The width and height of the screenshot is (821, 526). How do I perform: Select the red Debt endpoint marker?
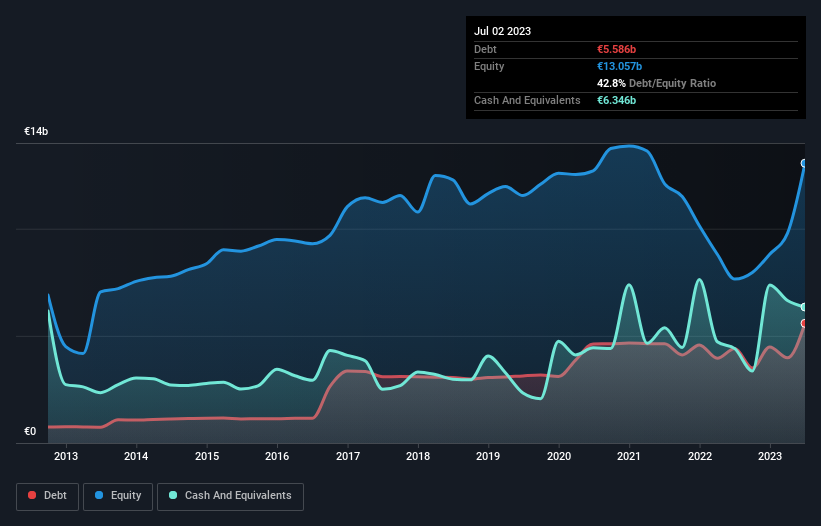coord(804,323)
